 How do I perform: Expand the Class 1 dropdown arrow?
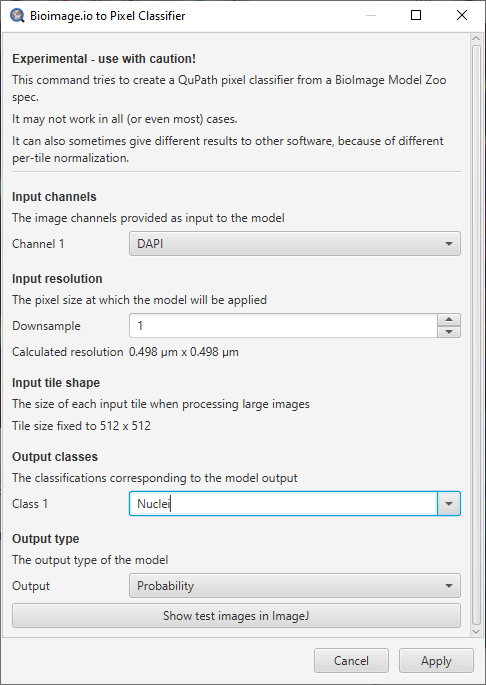point(449,504)
